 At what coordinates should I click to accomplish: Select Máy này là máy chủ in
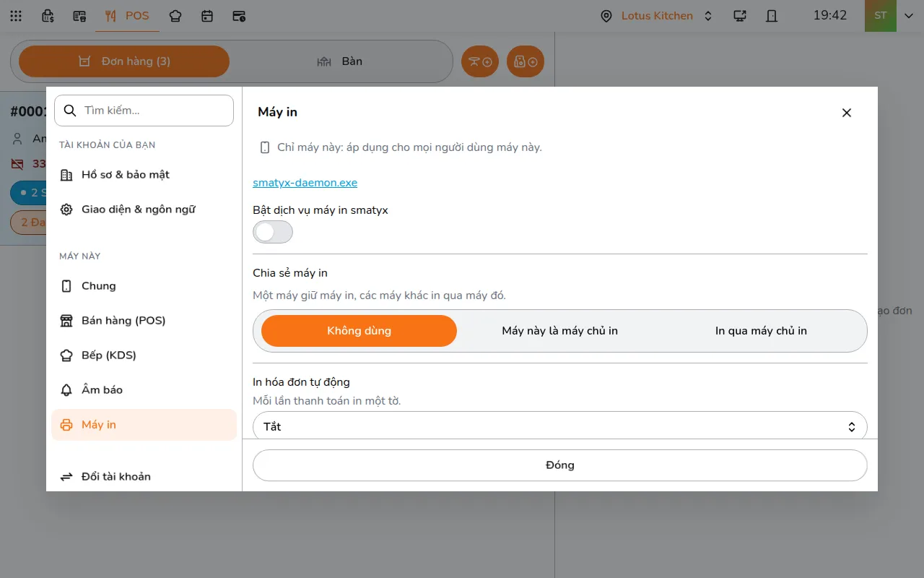[x=560, y=331]
